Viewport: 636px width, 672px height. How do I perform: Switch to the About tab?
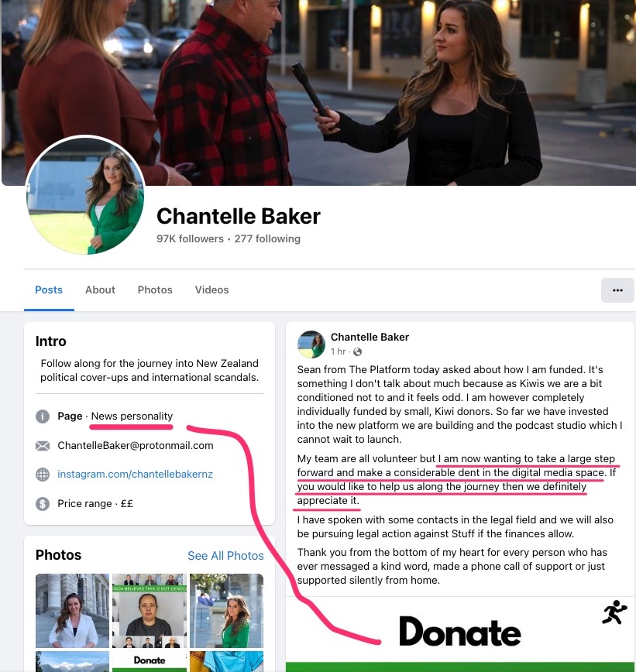coord(100,290)
